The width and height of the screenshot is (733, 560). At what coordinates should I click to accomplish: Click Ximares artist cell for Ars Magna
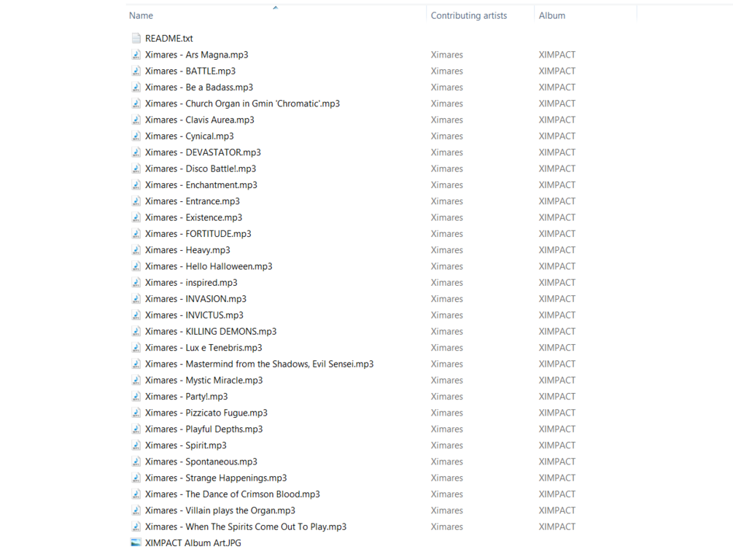(x=447, y=55)
